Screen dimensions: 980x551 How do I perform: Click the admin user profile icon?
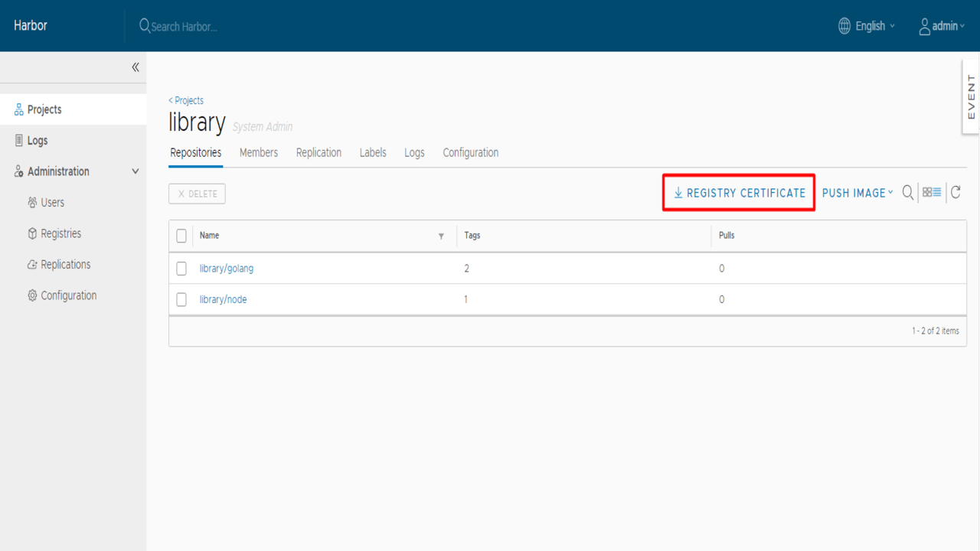pyautogui.click(x=925, y=26)
